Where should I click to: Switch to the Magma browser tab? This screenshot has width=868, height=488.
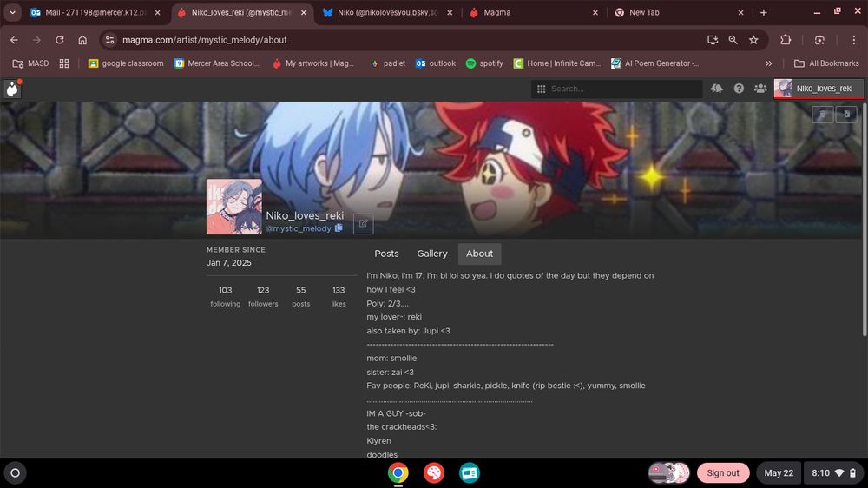click(x=533, y=12)
